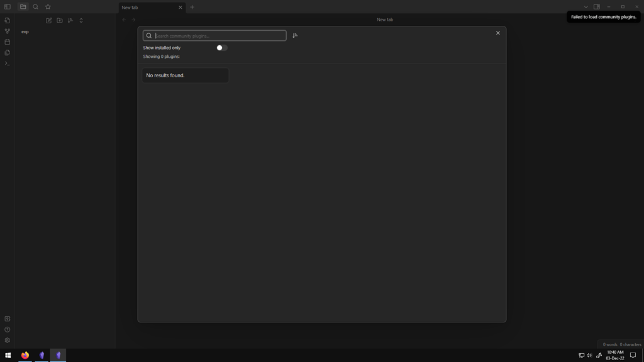Open volume control in system tray

click(x=589, y=356)
